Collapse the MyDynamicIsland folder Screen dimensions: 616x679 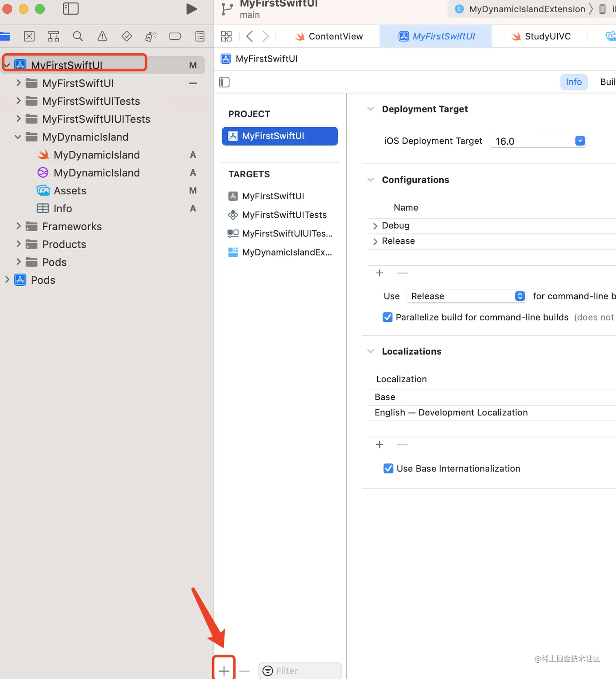click(18, 137)
